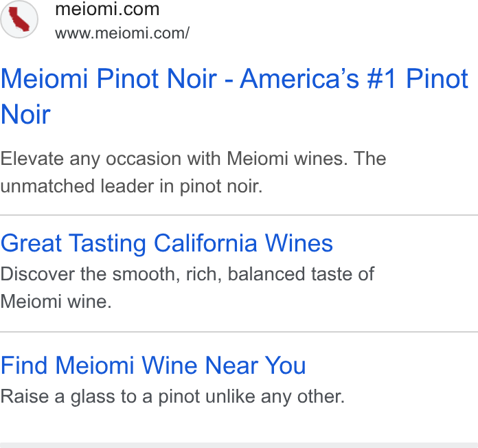Click the 'Meiomi wine.' description line
The height and width of the screenshot is (448, 478).
tap(56, 302)
